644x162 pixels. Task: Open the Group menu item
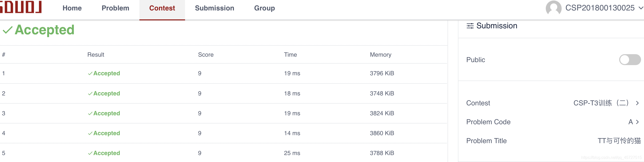pyautogui.click(x=264, y=8)
